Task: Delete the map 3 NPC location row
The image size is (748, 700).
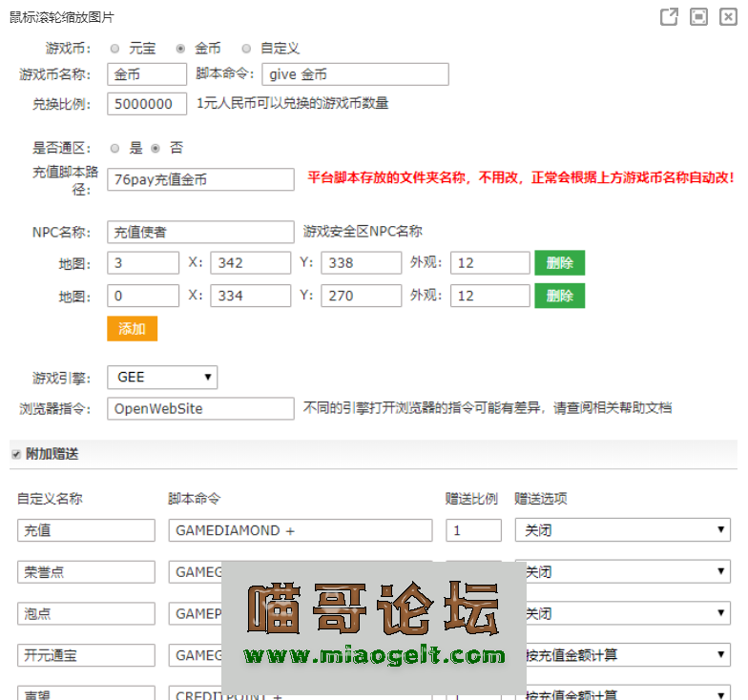Action: pyautogui.click(x=559, y=263)
